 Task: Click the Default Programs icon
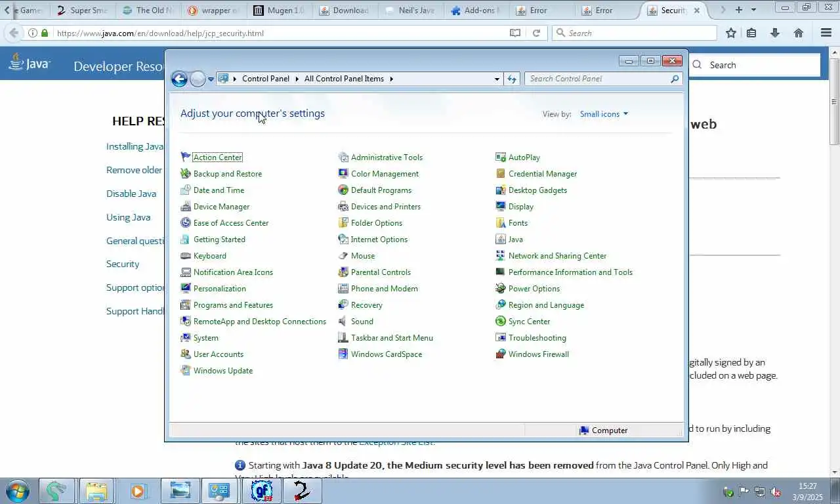click(x=343, y=190)
